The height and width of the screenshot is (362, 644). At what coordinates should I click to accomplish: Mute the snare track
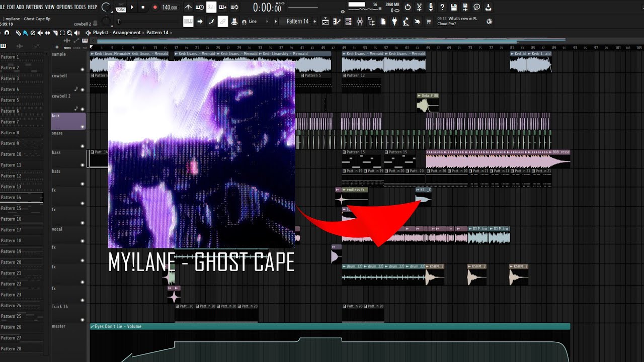point(83,146)
